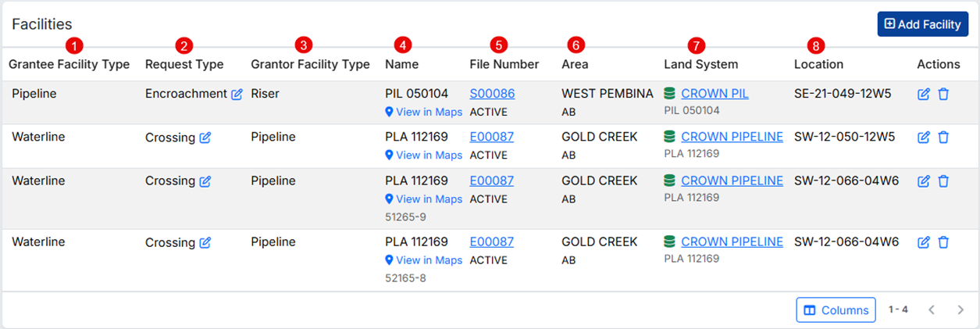980x329 pixels.
Task: Go to next page of facilities
Action: tap(960, 310)
